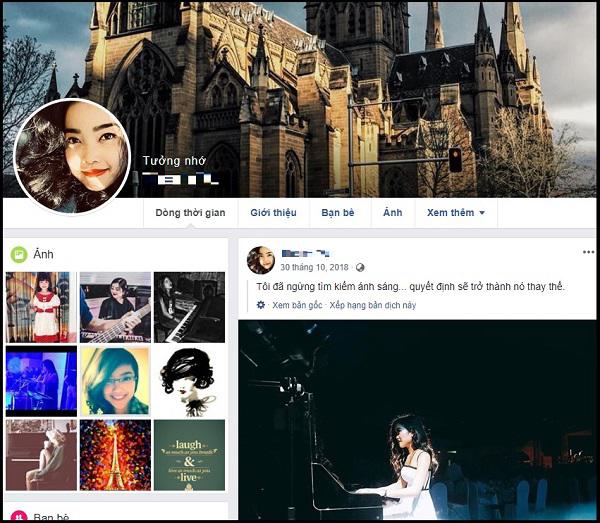This screenshot has width=600, height=523.
Task: Open the piano performance post photo
Action: pyautogui.click(x=417, y=420)
